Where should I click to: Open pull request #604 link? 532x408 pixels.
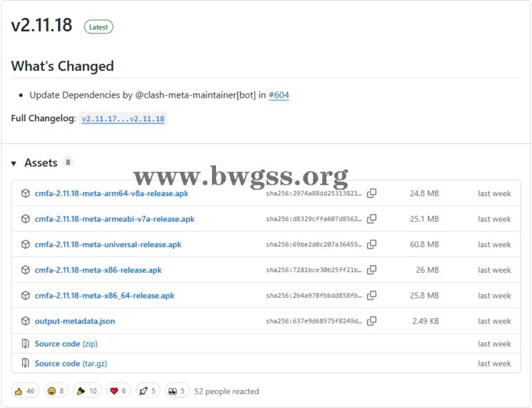279,95
